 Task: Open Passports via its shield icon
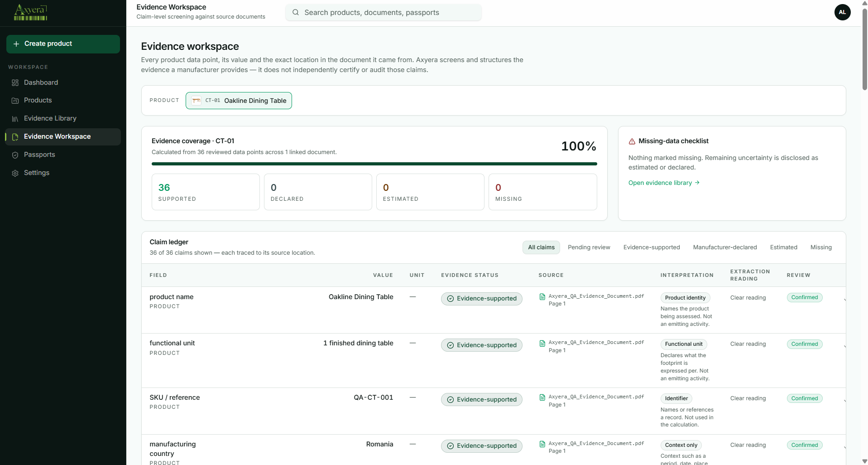15,155
